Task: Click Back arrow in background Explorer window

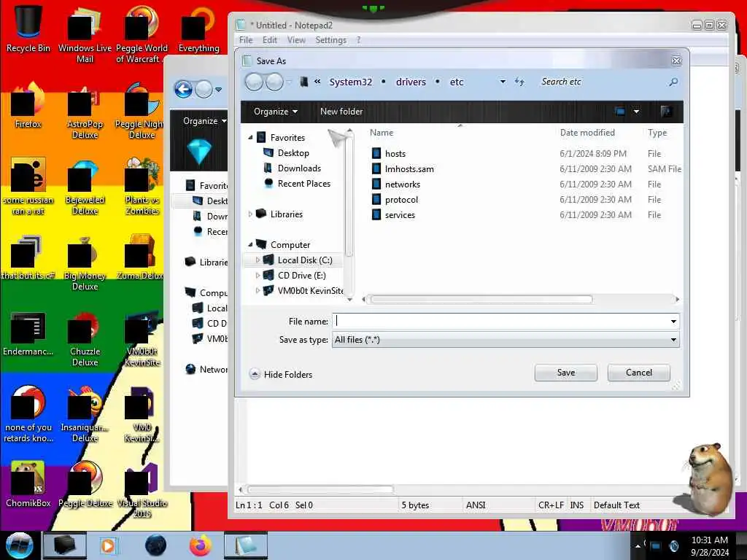Action: tap(183, 89)
